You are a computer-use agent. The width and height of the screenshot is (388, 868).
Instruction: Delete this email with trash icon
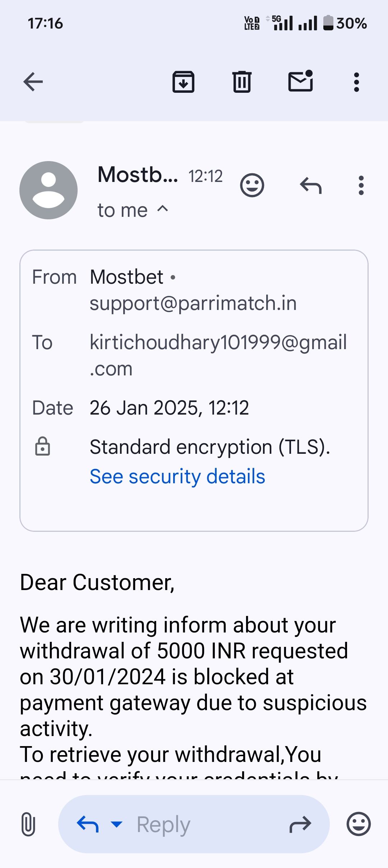(242, 82)
